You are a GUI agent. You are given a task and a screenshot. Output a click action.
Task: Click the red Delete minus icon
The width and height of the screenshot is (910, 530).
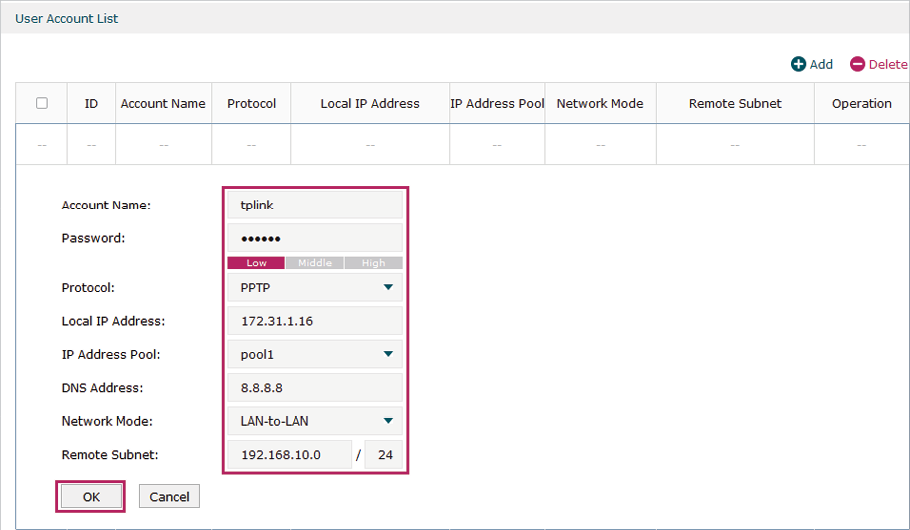click(857, 64)
